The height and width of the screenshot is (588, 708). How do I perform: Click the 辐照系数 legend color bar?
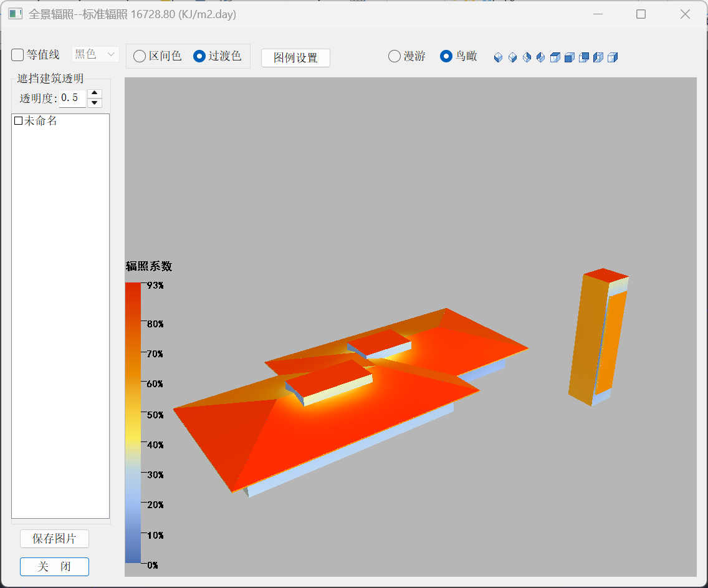133,423
